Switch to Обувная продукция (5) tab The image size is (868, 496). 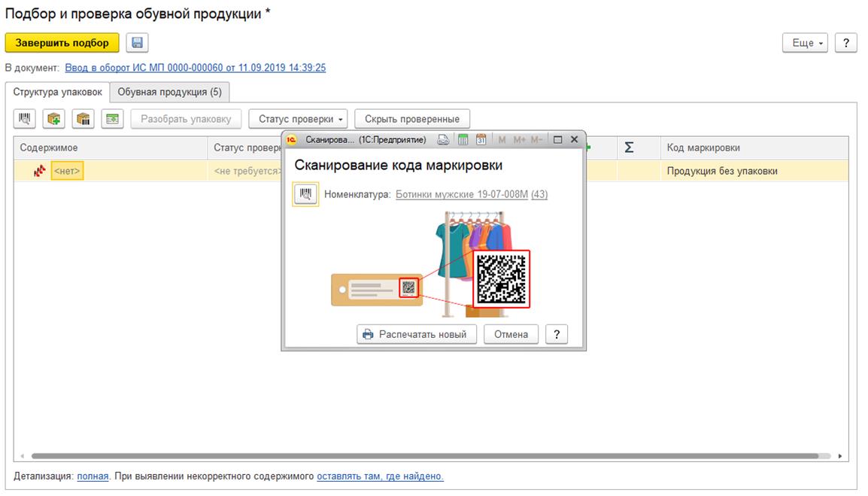coord(170,92)
